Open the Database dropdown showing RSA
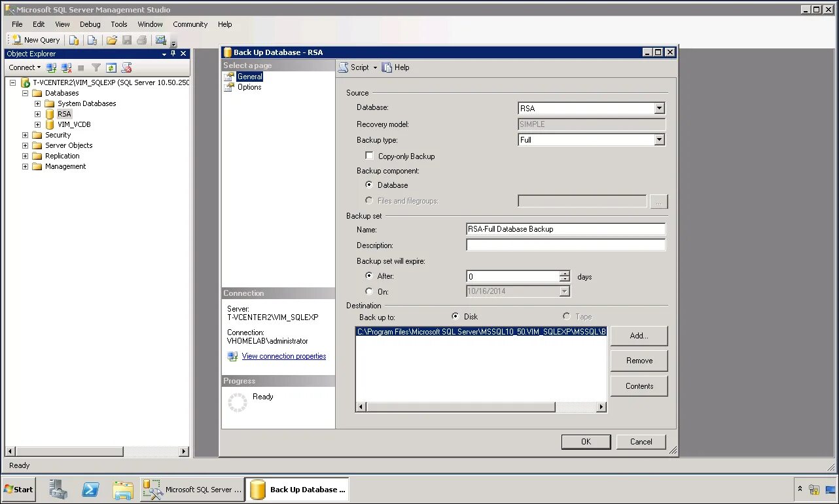The image size is (839, 504). [x=659, y=108]
